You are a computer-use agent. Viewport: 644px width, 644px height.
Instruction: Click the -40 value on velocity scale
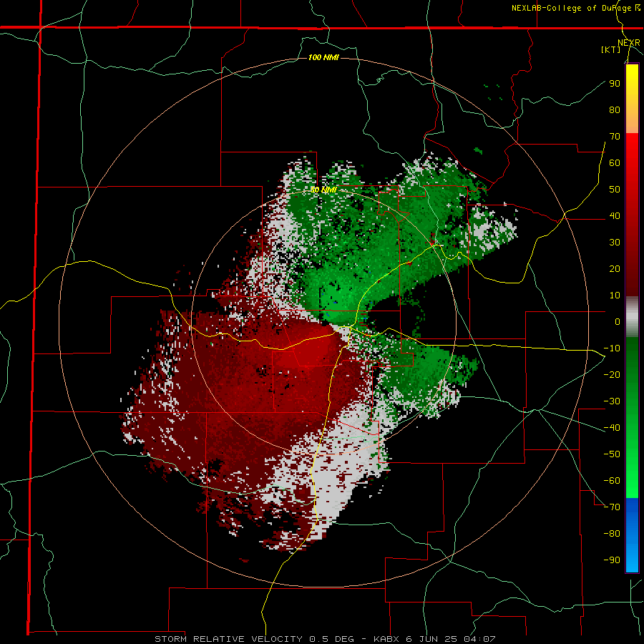pos(612,428)
